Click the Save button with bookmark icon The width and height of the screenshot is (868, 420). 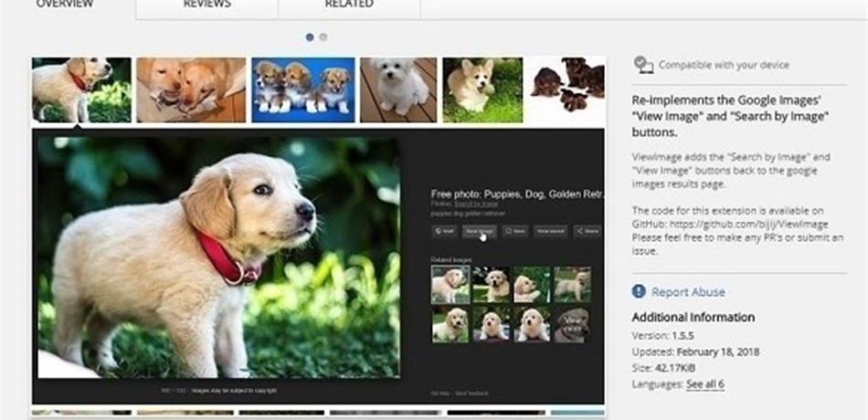point(514,231)
